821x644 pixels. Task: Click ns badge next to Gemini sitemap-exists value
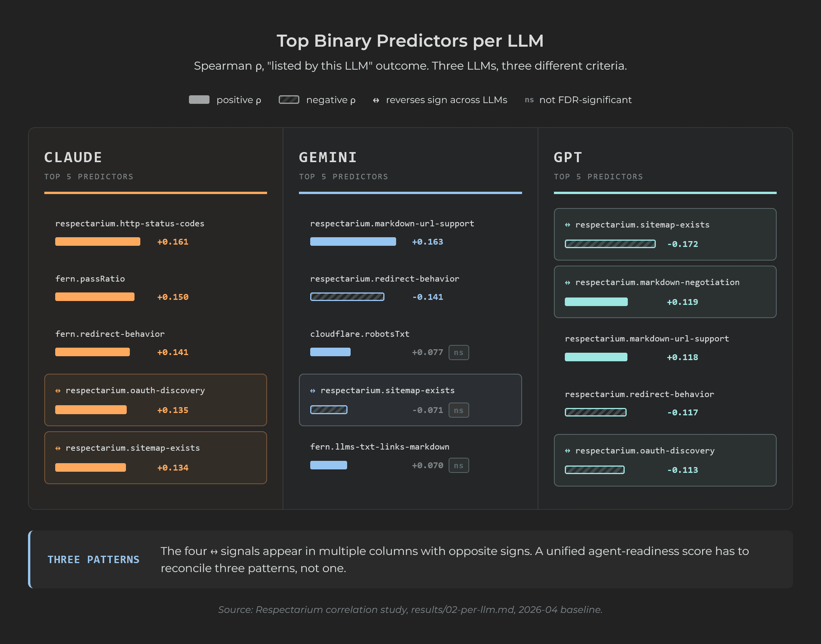tap(459, 410)
